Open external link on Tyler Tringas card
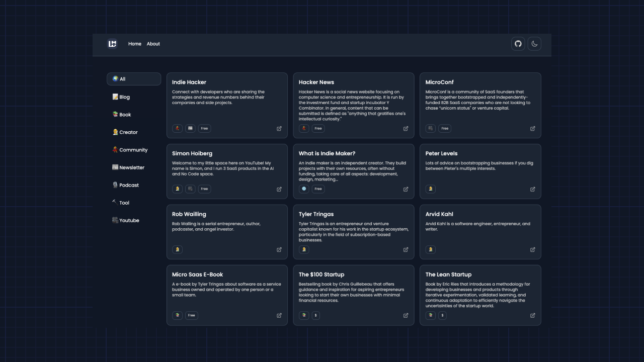Screen dimensions: 644x362 click(406, 250)
